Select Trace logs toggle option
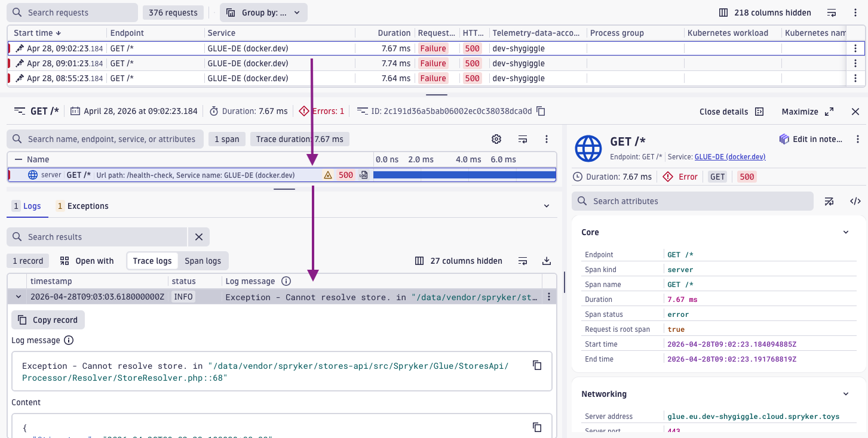This screenshot has height=438, width=868. (152, 261)
